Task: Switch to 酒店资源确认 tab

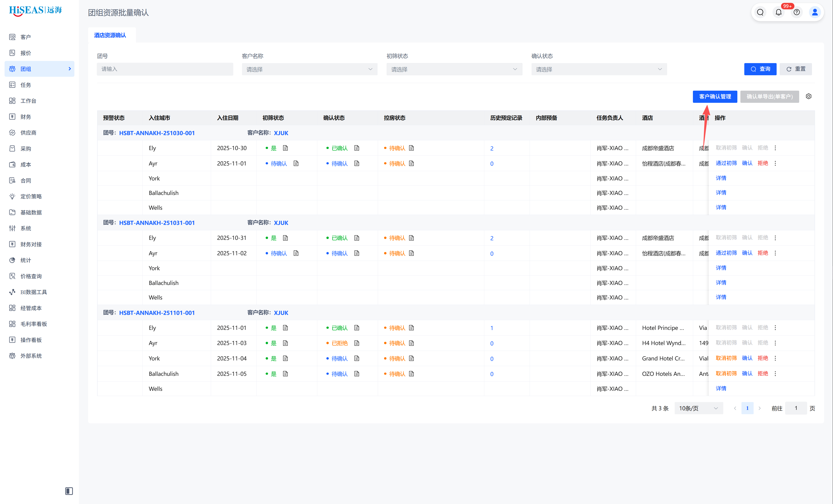Action: (110, 35)
